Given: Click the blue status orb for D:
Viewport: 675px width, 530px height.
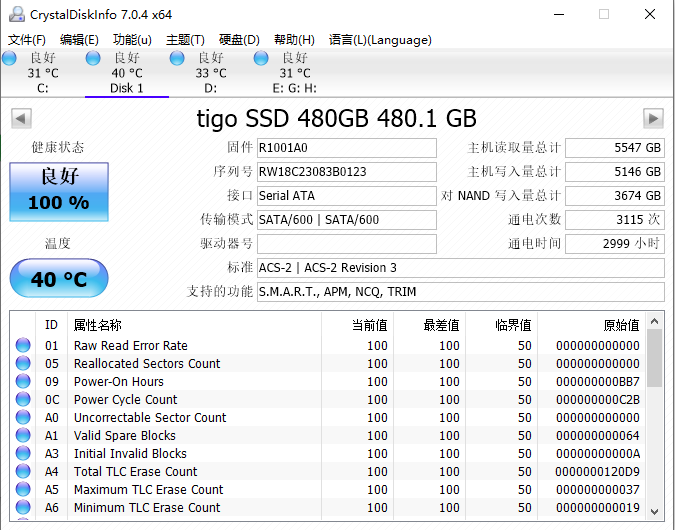Looking at the screenshot, I should click(177, 58).
